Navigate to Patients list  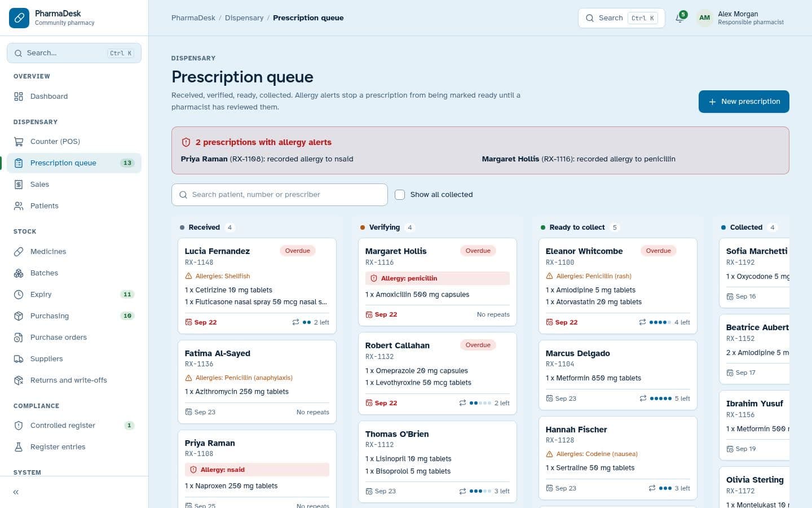point(74,206)
